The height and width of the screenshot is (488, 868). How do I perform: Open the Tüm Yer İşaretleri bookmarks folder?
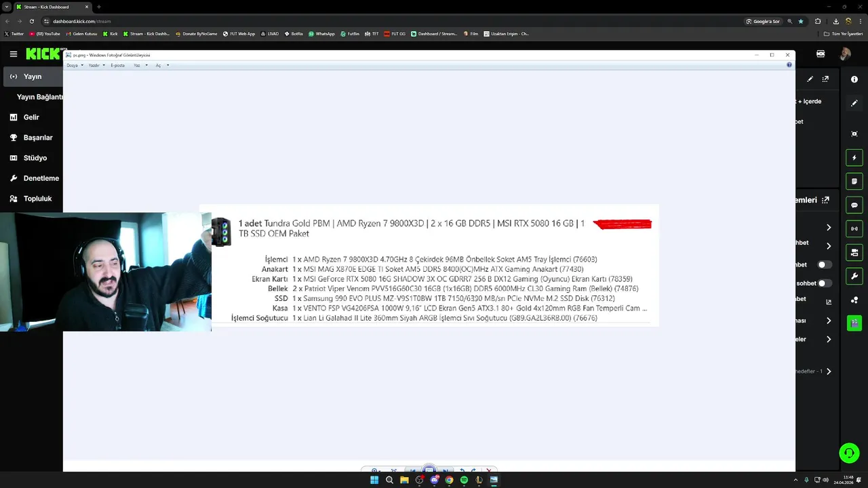[x=844, y=33]
